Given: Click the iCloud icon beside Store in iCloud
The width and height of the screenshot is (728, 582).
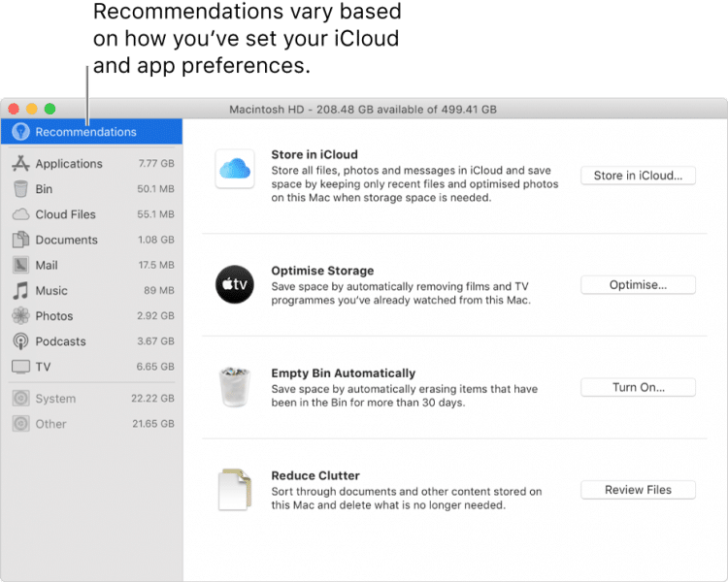Looking at the screenshot, I should pos(235,169).
